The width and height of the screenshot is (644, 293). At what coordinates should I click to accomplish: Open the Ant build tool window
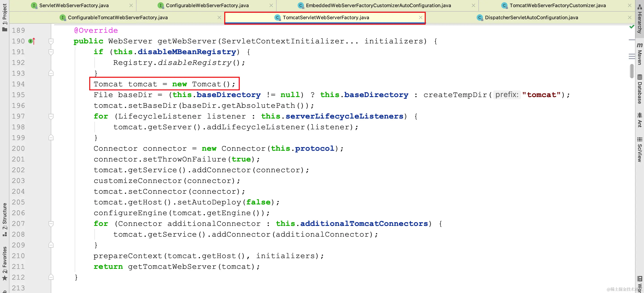[640, 120]
